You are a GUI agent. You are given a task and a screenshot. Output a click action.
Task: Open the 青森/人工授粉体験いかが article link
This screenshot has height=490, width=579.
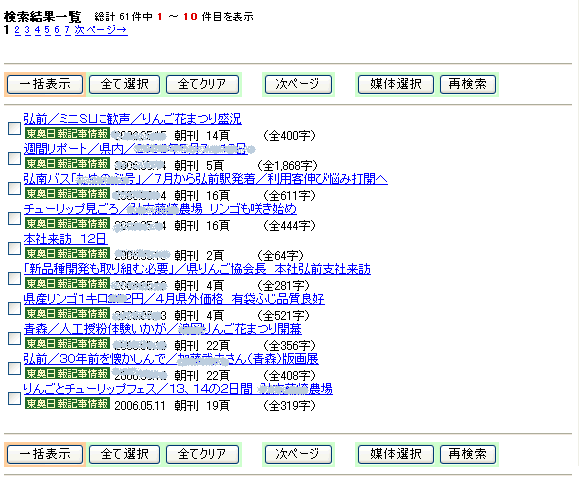162,329
